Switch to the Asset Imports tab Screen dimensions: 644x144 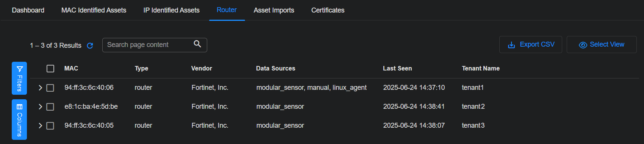274,10
